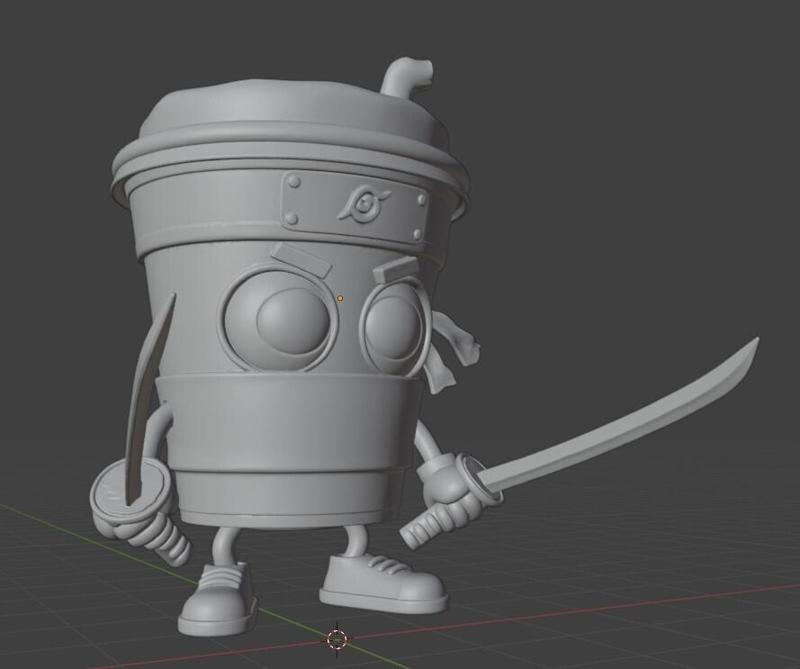Screen dimensions: 800x669
Task: Select the character's smaller eye
Action: click(394, 328)
